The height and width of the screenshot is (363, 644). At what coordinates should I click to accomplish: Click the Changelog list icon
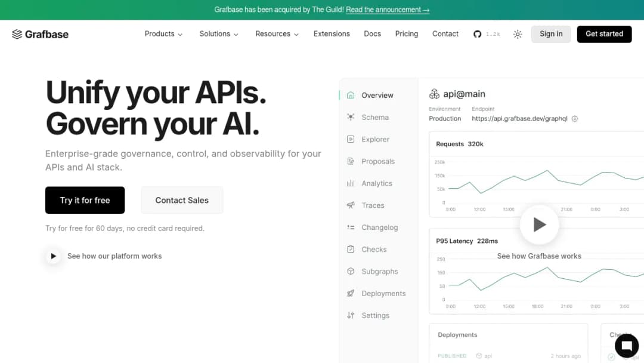351,227
